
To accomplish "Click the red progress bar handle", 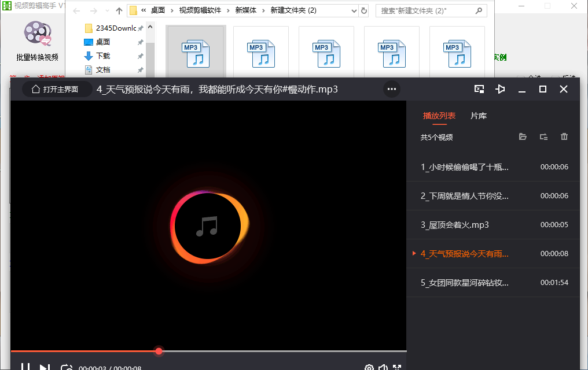I will click(x=159, y=351).
